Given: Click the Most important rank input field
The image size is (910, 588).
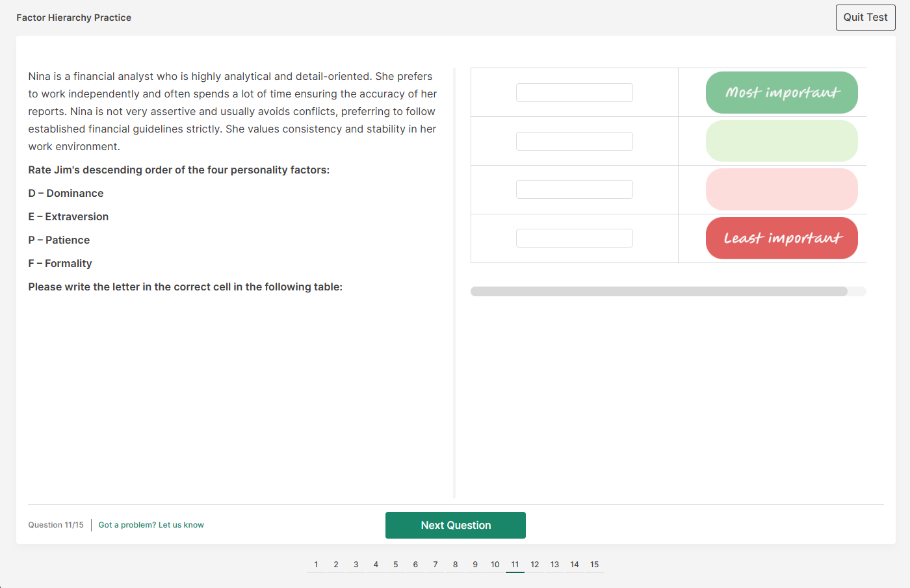Looking at the screenshot, I should [x=574, y=92].
